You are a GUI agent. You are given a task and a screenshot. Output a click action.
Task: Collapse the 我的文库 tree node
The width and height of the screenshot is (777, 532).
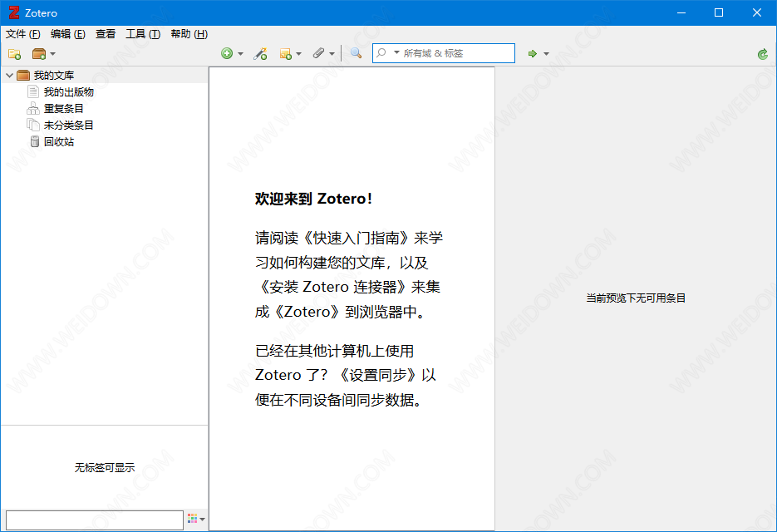click(x=9, y=76)
